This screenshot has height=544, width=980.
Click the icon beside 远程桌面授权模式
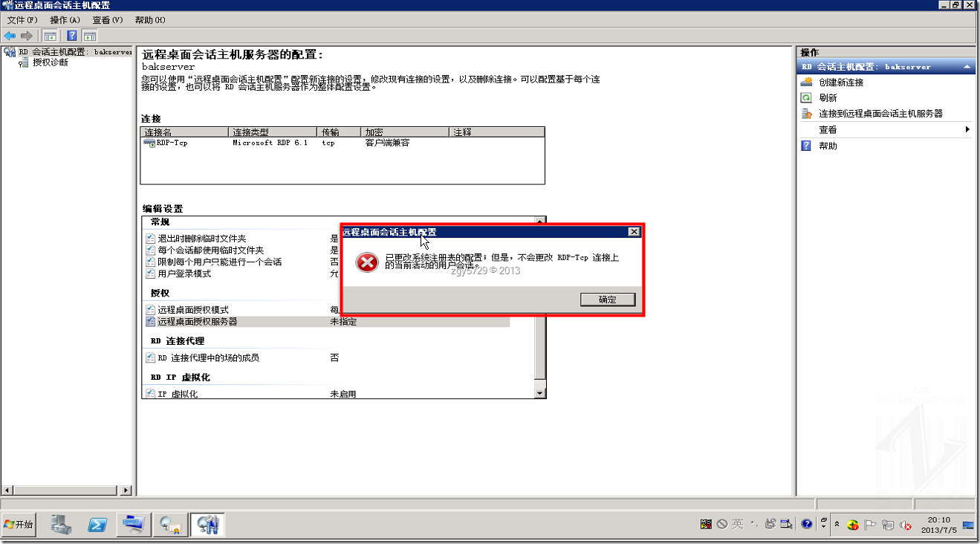click(151, 310)
